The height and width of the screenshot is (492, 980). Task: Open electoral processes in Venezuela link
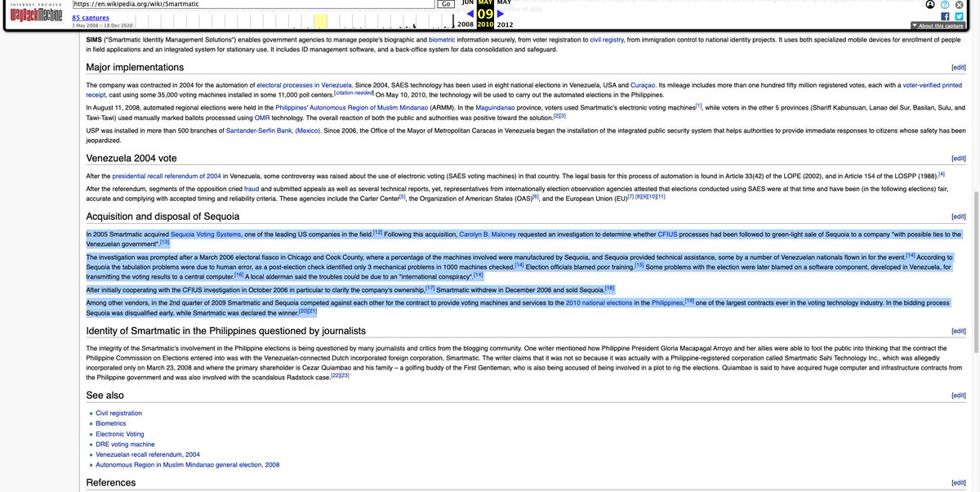(304, 85)
